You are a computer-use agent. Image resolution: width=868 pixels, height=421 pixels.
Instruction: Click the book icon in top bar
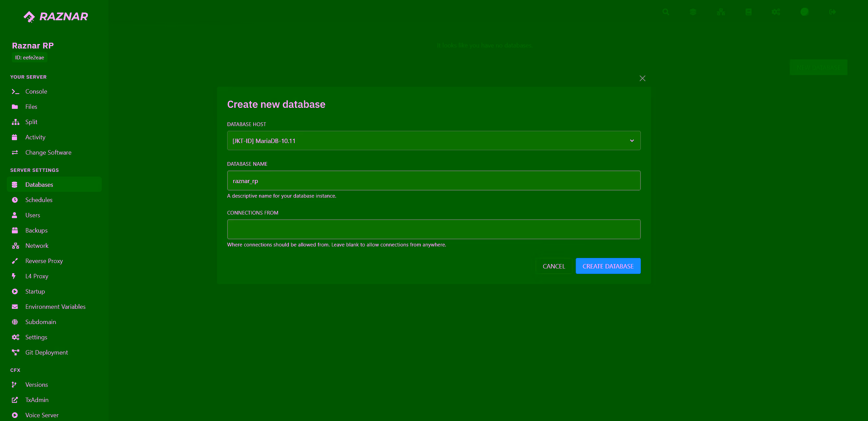pyautogui.click(x=749, y=12)
